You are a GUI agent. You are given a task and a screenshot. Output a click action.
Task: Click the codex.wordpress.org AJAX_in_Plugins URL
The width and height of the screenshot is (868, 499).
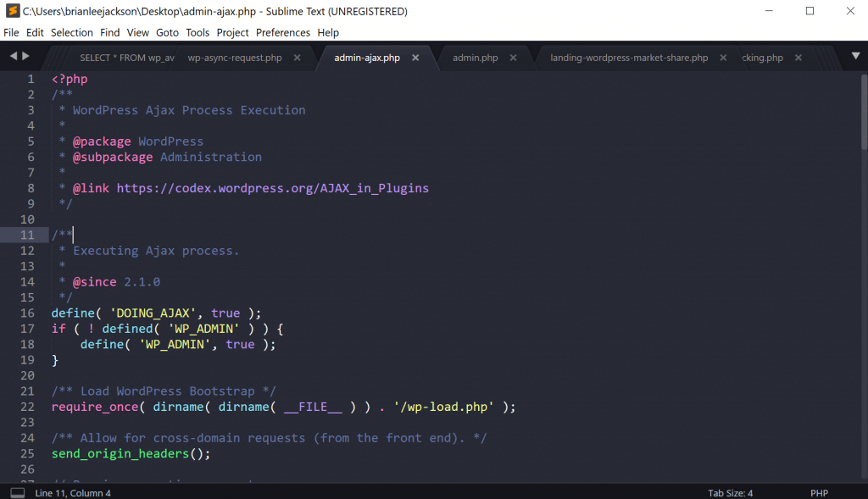pos(272,188)
